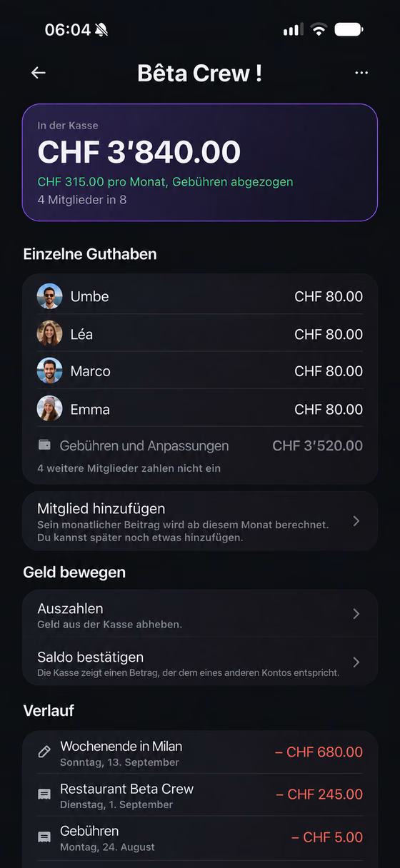
Task: Tap Umbe's profile avatar
Action: coord(49,296)
